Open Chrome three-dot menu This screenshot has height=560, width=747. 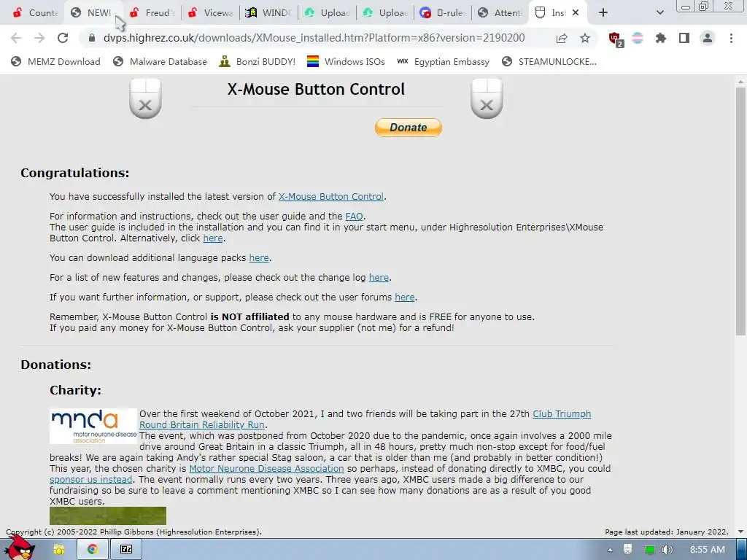(731, 38)
